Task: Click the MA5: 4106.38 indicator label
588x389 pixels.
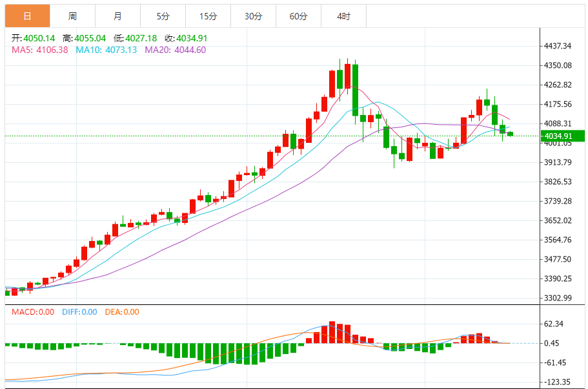Action: (x=40, y=50)
